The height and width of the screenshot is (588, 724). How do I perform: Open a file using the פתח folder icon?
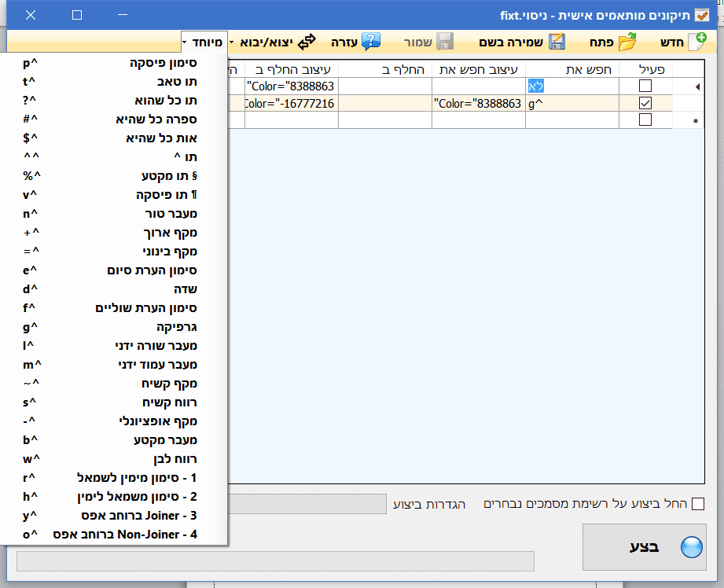[x=629, y=41]
